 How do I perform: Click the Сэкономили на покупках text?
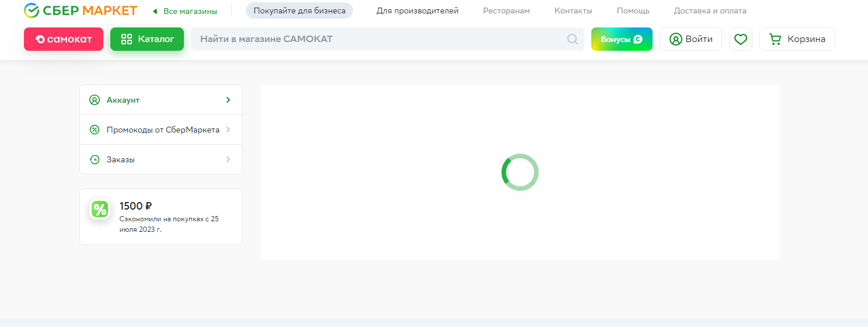point(169,224)
